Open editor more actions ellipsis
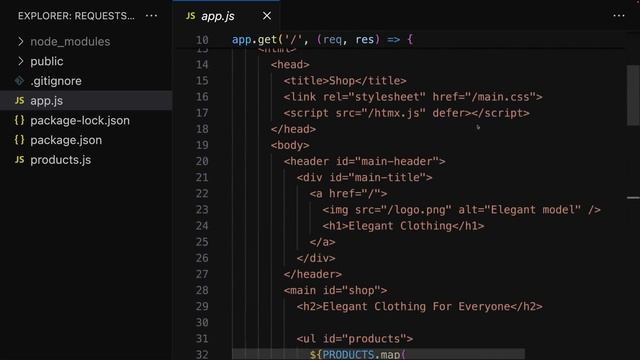Image resolution: width=640 pixels, height=360 pixels. 619,16
